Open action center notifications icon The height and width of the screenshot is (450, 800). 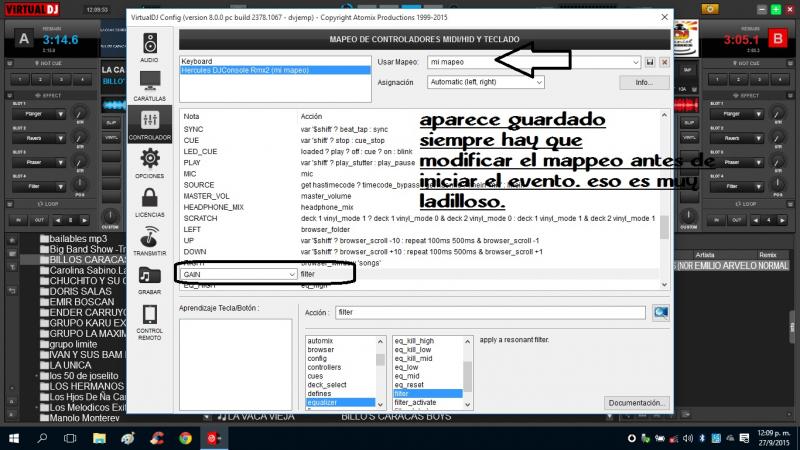(x=744, y=438)
